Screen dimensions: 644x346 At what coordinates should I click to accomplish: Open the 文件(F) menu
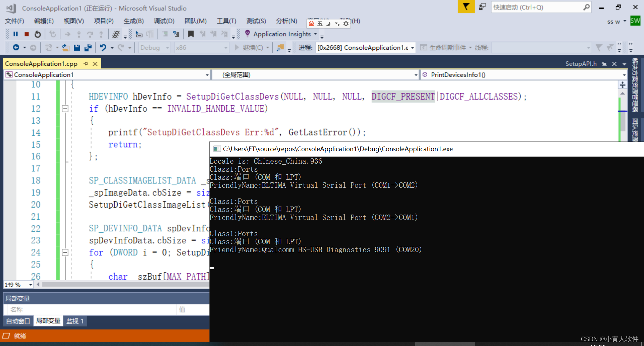14,21
